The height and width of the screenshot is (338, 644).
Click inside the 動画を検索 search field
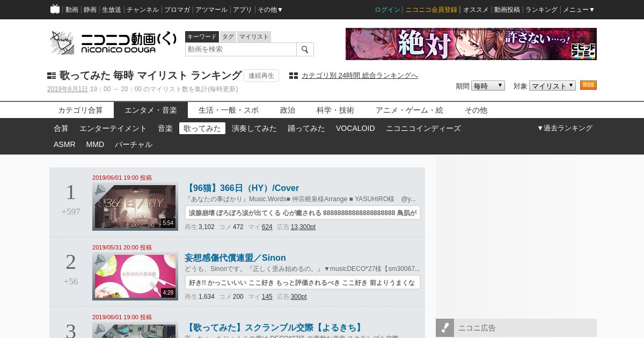241,49
